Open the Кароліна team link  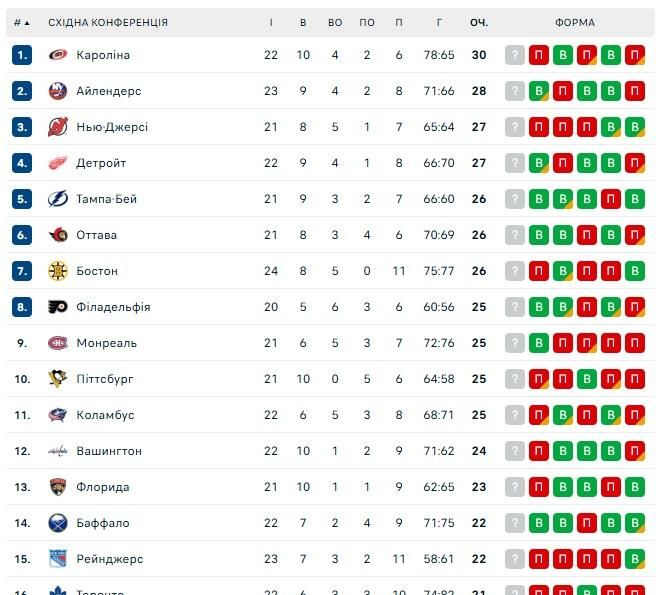103,55
